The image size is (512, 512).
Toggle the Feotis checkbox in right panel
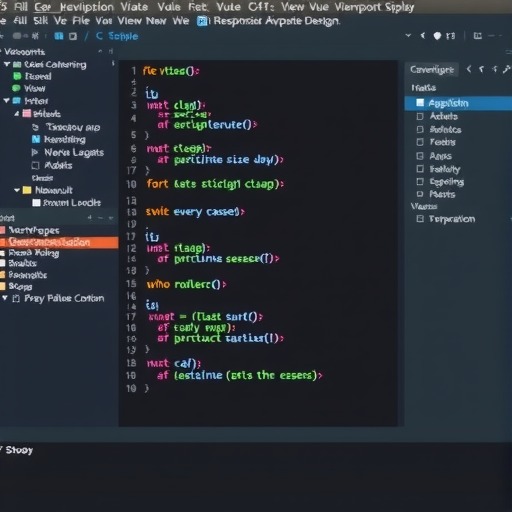420,142
